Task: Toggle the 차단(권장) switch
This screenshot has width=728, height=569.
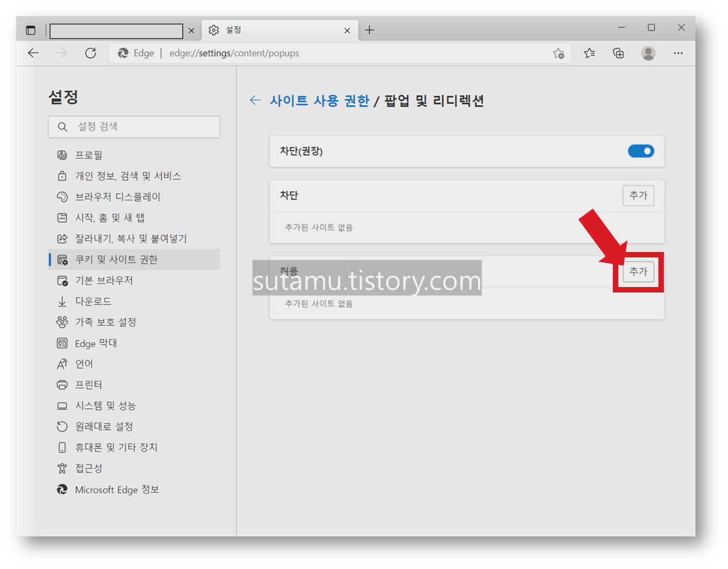Action: [x=641, y=151]
